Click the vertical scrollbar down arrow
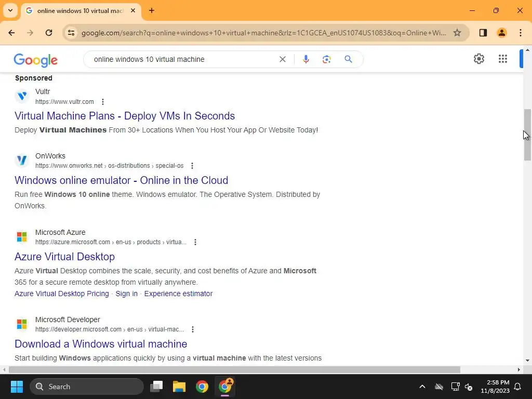The height and width of the screenshot is (399, 532). [x=527, y=361]
